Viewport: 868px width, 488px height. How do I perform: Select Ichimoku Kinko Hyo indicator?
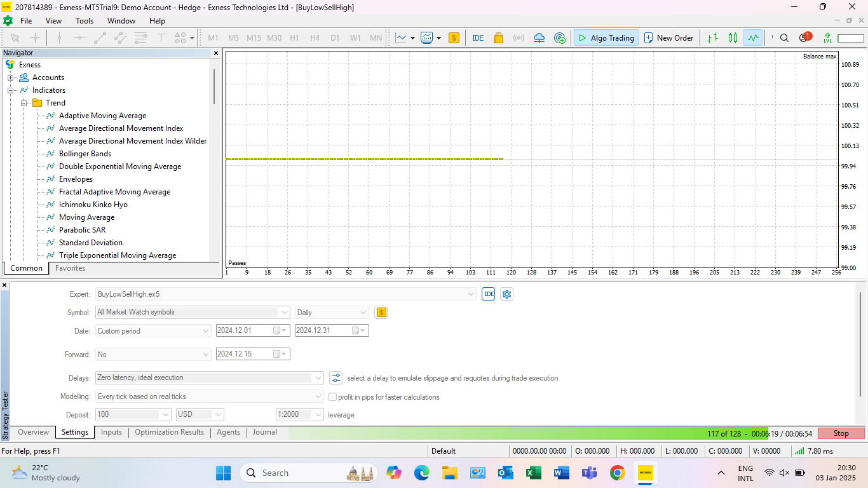[x=93, y=205]
